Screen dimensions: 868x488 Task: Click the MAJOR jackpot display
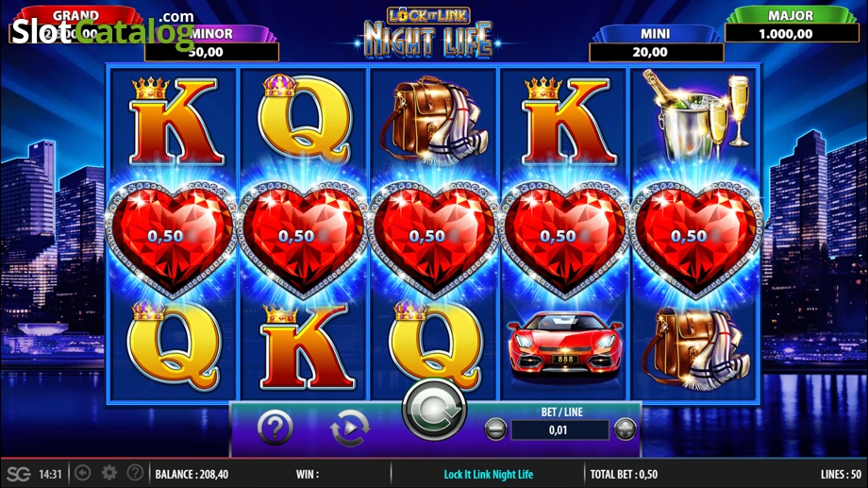click(792, 25)
